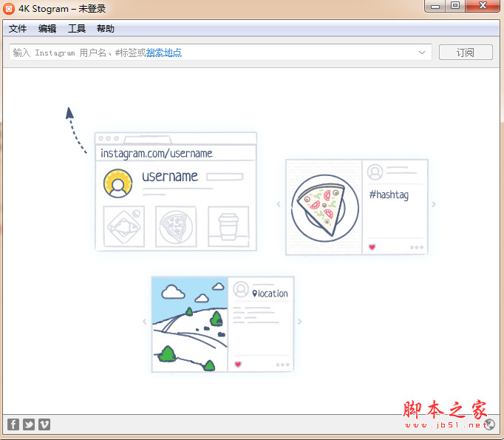Open the Facebook icon in status bar
This screenshot has width=504, height=440.
click(13, 424)
